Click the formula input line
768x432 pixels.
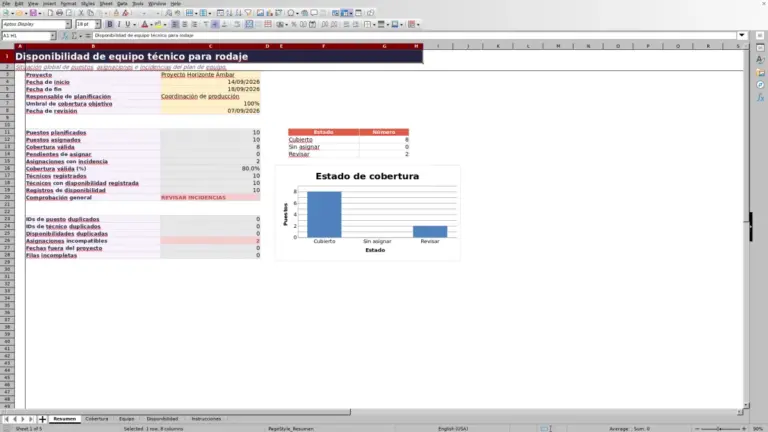(414, 35)
